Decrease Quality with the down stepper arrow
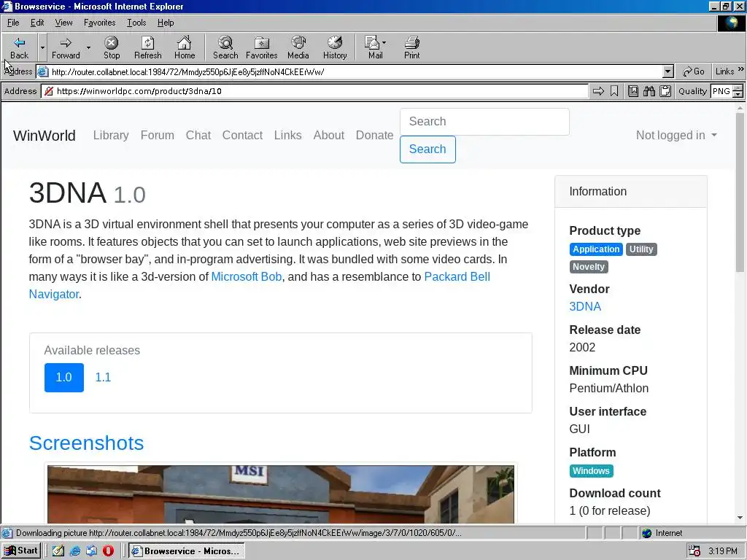747x560 pixels. click(x=738, y=94)
